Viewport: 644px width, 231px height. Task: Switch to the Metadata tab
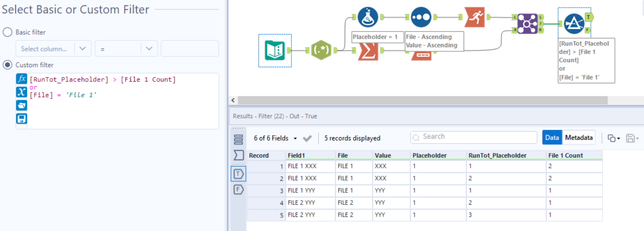(x=579, y=137)
